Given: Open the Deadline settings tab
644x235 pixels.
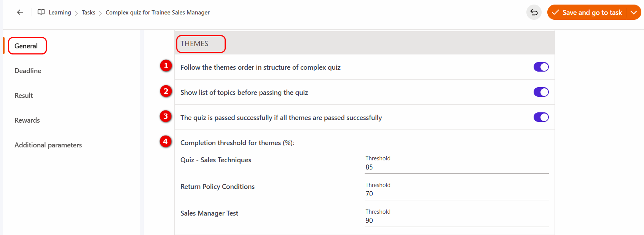Looking at the screenshot, I should click(28, 71).
